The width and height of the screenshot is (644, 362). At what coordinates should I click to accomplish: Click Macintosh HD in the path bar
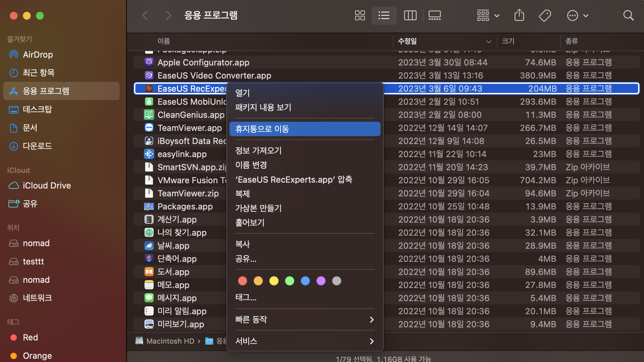click(x=170, y=341)
